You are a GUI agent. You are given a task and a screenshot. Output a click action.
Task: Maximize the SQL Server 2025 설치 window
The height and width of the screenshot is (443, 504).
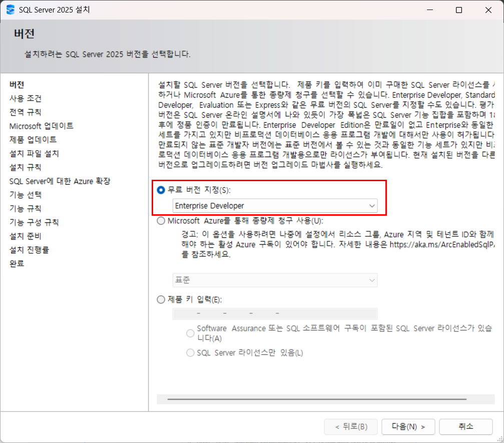[x=459, y=10]
